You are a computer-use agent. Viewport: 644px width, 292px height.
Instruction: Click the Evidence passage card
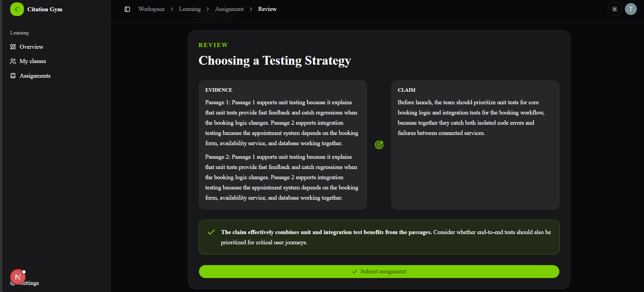(x=283, y=145)
